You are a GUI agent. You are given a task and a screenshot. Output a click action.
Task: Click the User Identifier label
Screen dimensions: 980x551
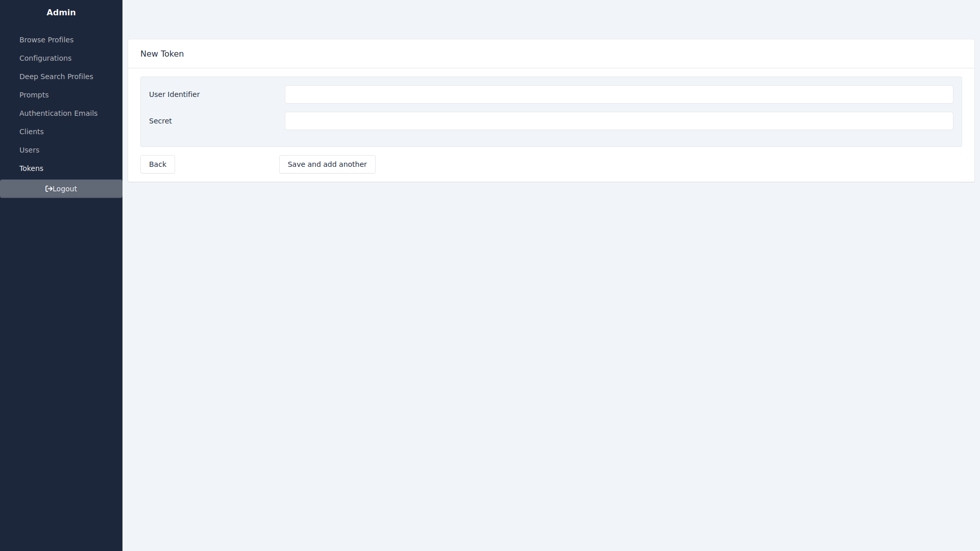coord(174,94)
